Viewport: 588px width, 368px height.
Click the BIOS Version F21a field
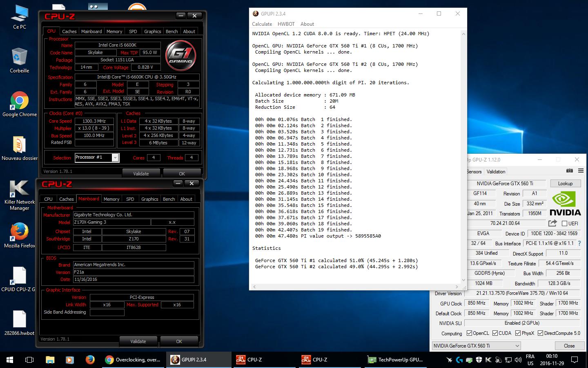[x=134, y=272]
